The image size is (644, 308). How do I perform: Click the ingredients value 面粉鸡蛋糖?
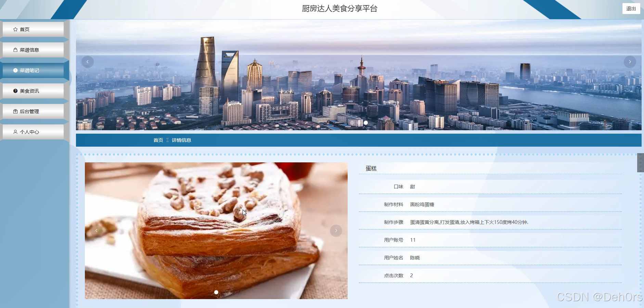422,204
